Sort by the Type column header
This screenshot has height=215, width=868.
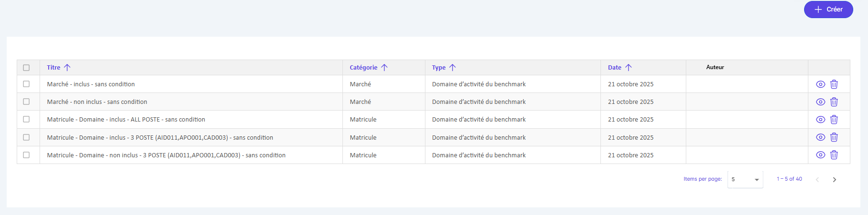[x=439, y=68]
